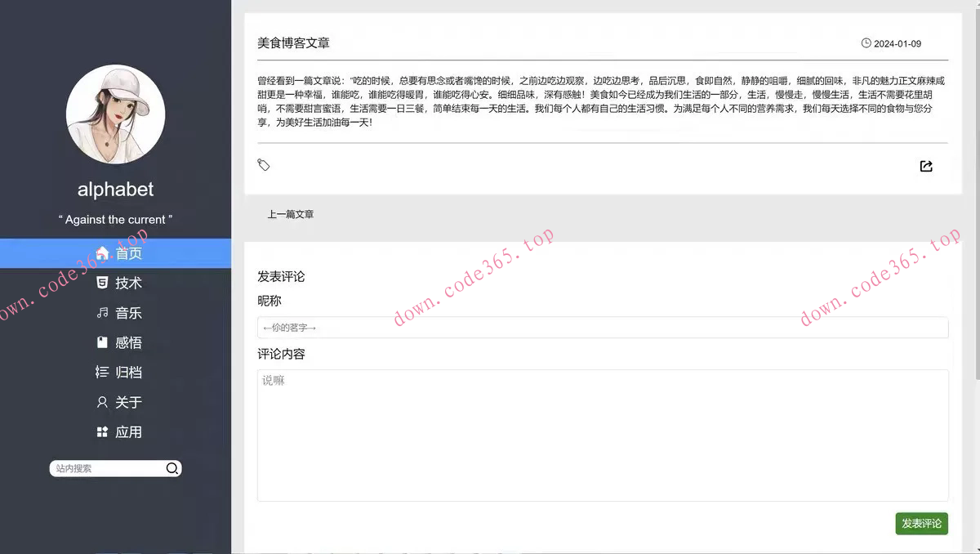The width and height of the screenshot is (980, 554).
Task: Click the share icon on the article card
Action: tap(926, 166)
